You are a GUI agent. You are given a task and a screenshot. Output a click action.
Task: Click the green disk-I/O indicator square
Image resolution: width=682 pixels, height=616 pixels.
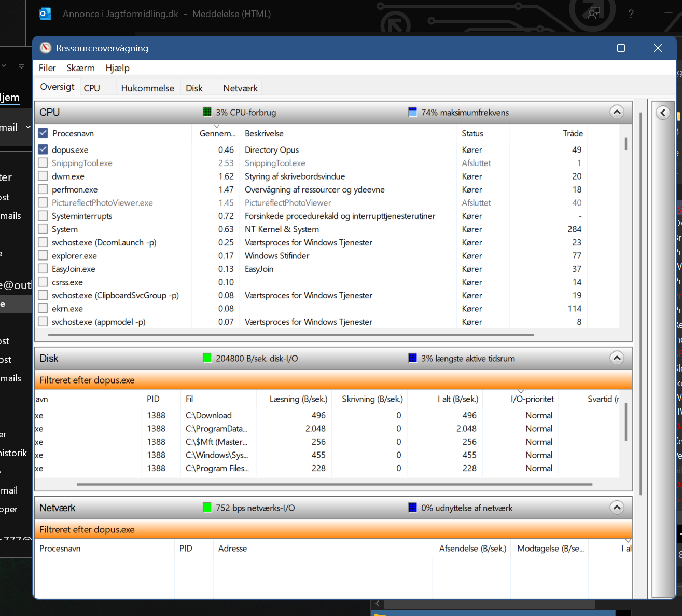[x=207, y=358]
